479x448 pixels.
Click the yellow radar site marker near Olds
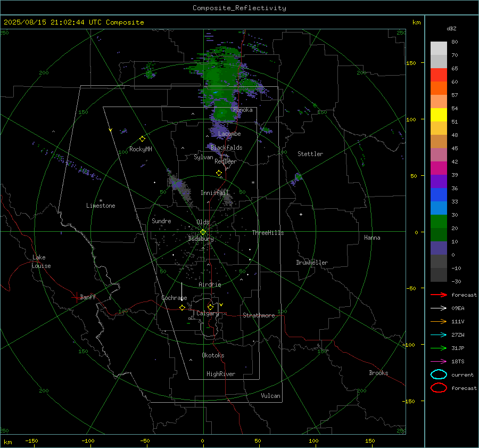(x=203, y=232)
